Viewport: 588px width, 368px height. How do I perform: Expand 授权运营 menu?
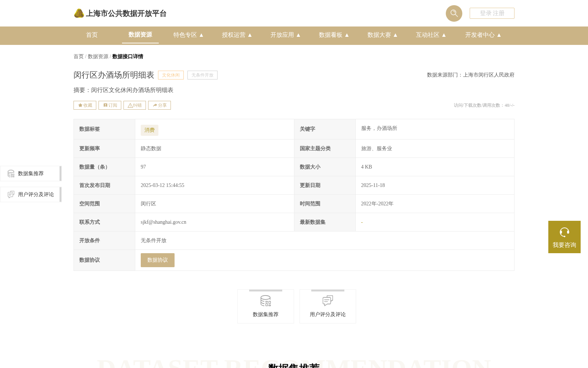(x=237, y=35)
